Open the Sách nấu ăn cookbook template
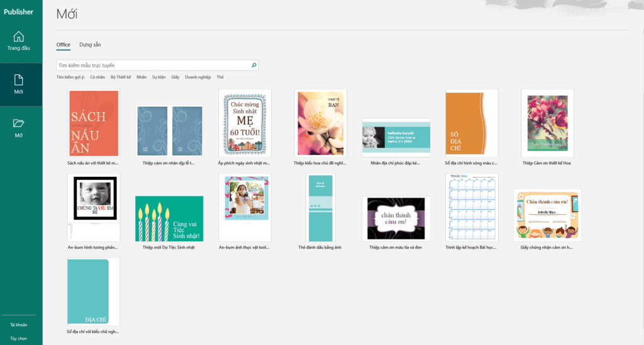The image size is (644, 345). (93, 123)
